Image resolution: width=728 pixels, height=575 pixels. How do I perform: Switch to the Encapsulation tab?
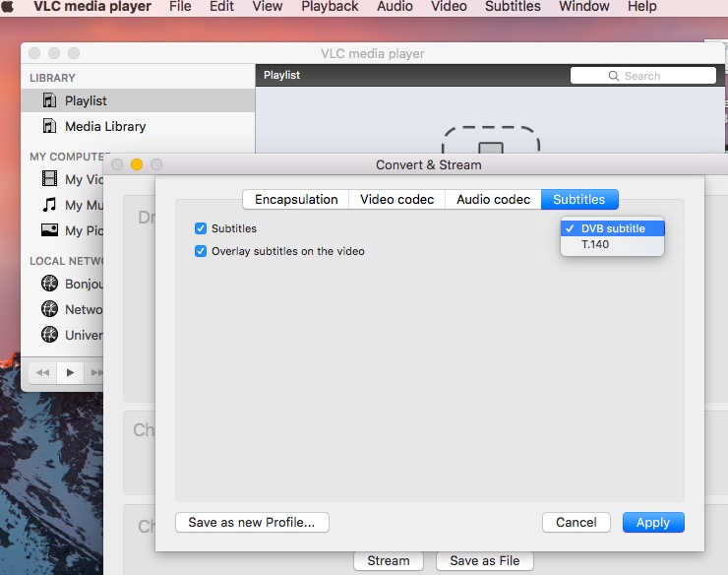296,200
